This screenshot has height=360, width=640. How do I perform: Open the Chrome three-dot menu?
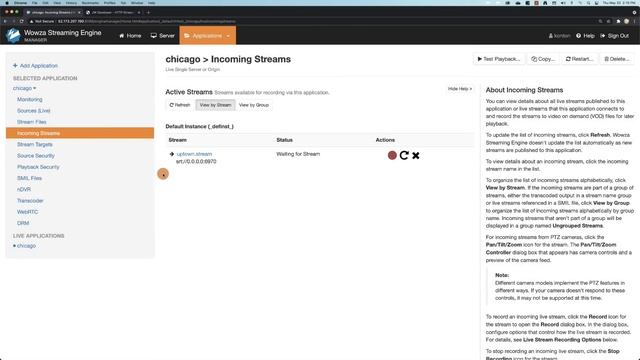635,21
